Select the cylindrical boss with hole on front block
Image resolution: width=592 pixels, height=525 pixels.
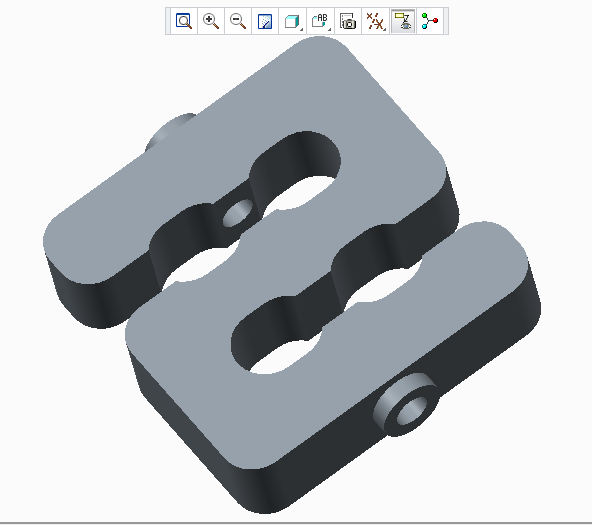coord(406,405)
